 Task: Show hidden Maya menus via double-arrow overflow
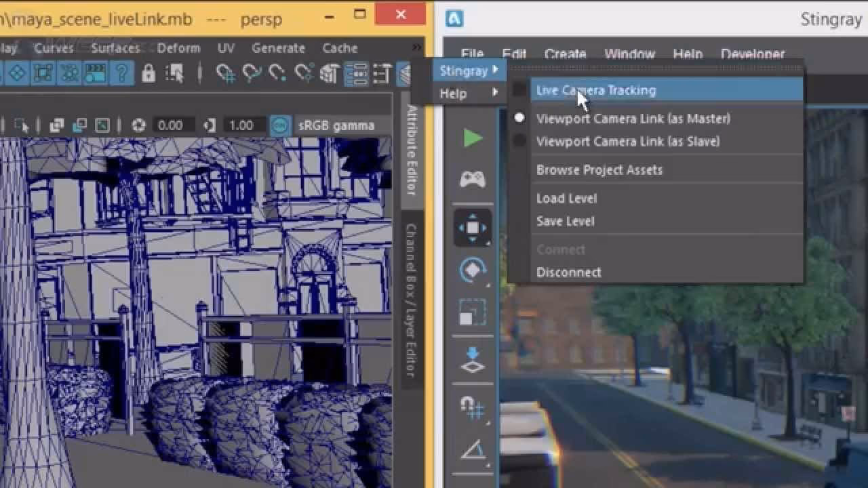416,48
